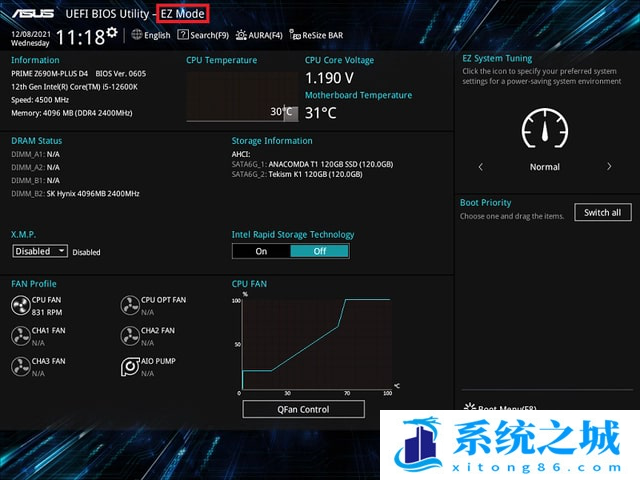Click the DRAM Status heading
Screen dimensions: 640x480
coord(37,141)
